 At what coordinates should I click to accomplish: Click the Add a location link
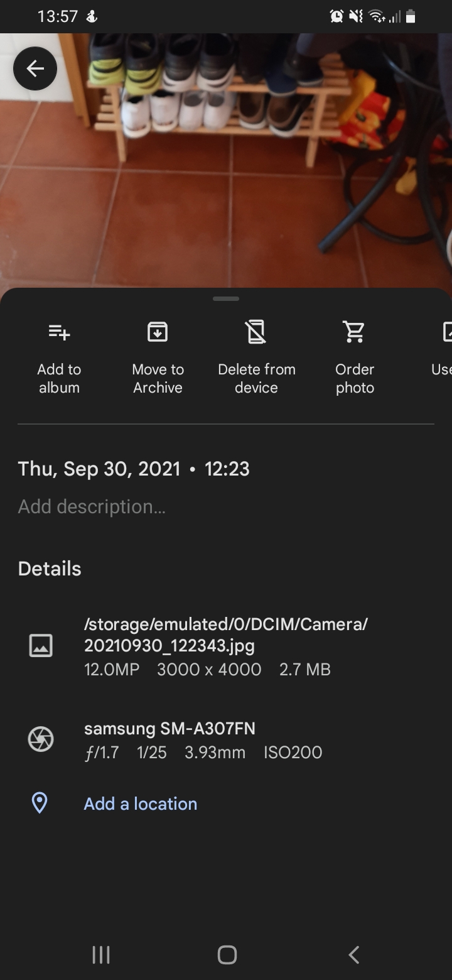[x=141, y=803]
